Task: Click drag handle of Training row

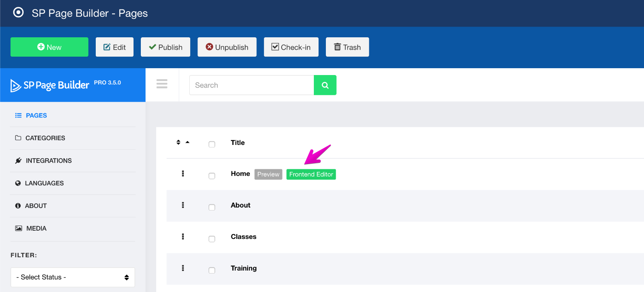Action: click(x=183, y=268)
